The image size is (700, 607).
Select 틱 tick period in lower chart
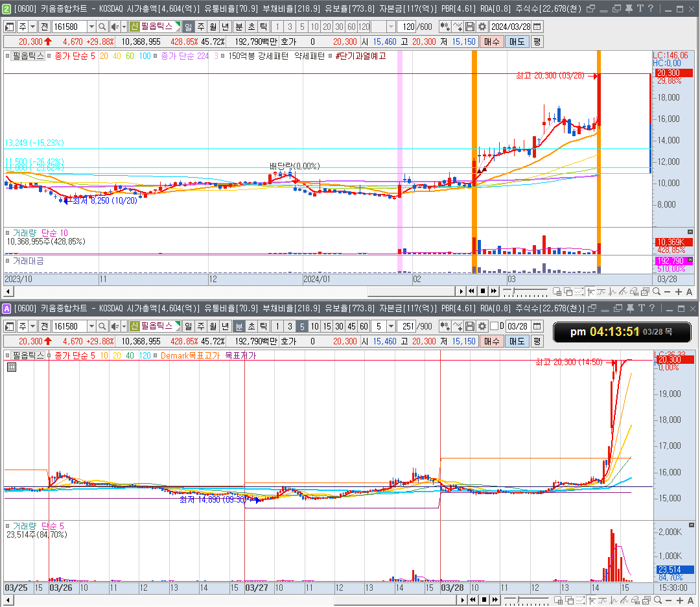264,326
